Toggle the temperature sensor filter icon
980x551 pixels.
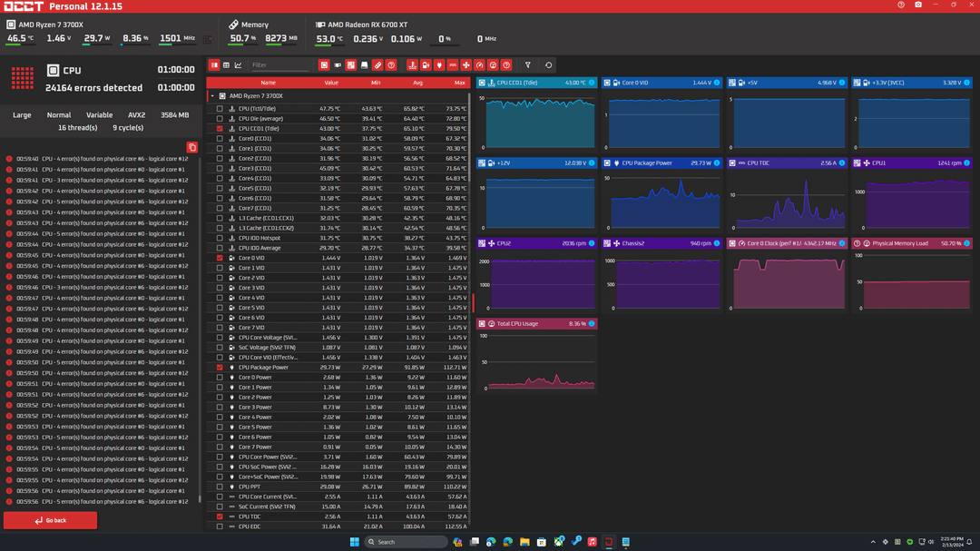(412, 65)
